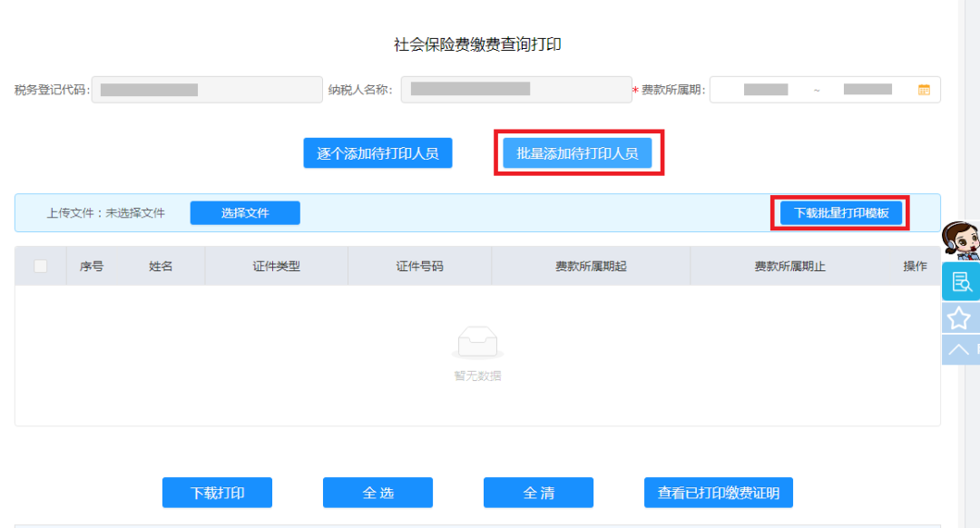
Task: Click 批量添加待打印人员 button
Action: point(578,152)
